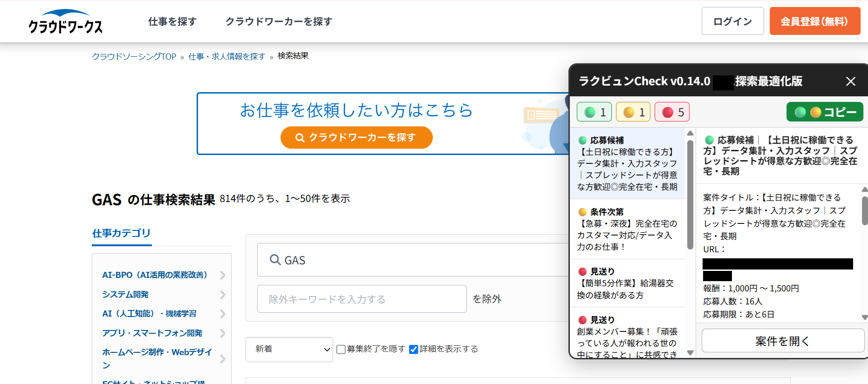Filter by red status count 5

pos(672,112)
